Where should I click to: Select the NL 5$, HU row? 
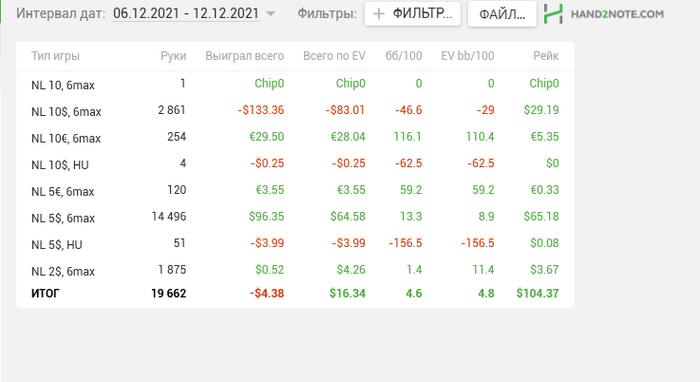click(x=295, y=243)
